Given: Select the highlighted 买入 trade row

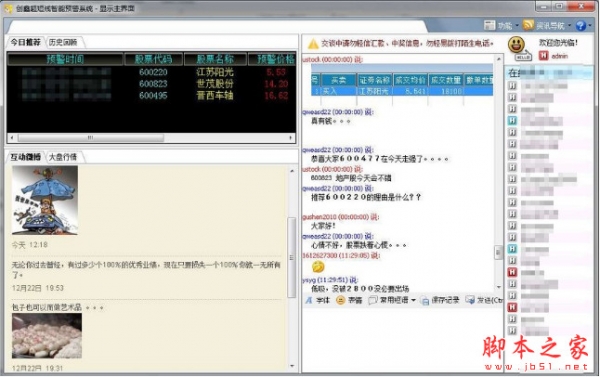Looking at the screenshot, I should (402, 91).
